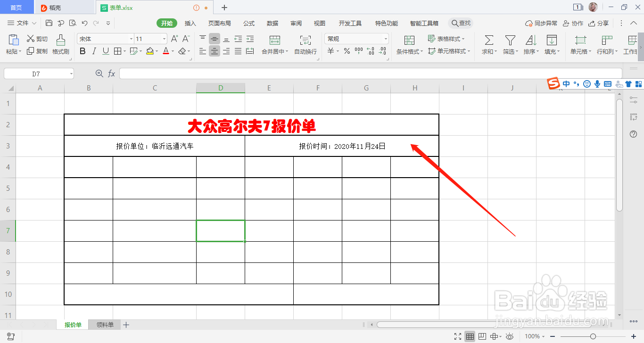Screen dimensions: 644x343
Task: Click the fullscreen icon in status bar
Action: (457, 336)
